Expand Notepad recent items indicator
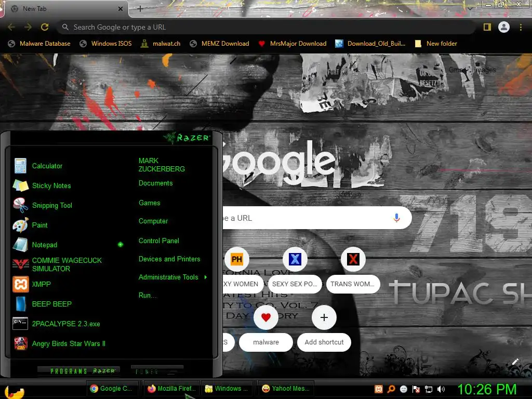This screenshot has width=532, height=399. [x=121, y=245]
